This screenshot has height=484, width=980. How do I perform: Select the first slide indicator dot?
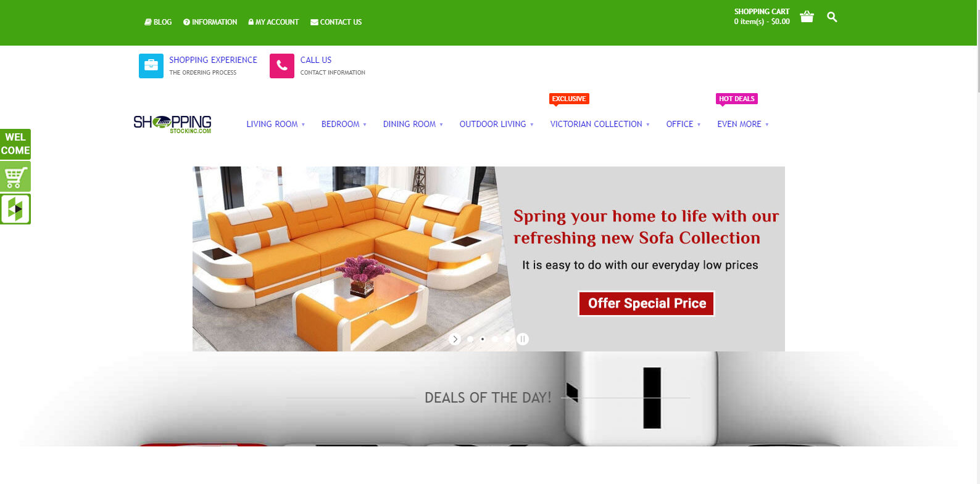pyautogui.click(x=470, y=339)
